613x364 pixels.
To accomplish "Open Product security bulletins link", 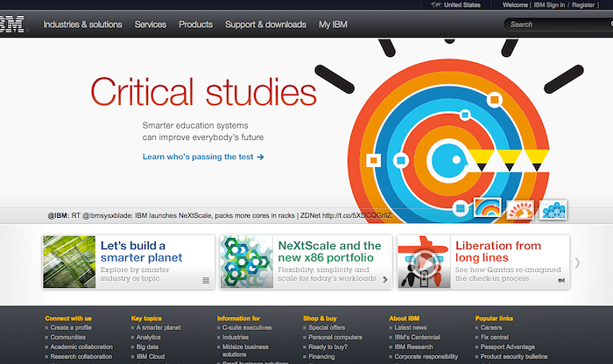I will (x=514, y=357).
